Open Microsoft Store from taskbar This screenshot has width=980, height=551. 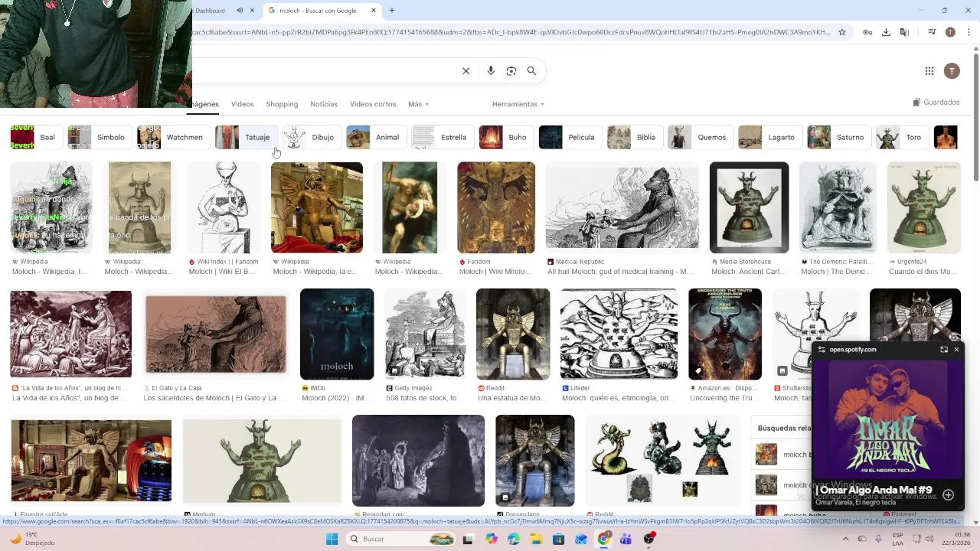(x=559, y=540)
